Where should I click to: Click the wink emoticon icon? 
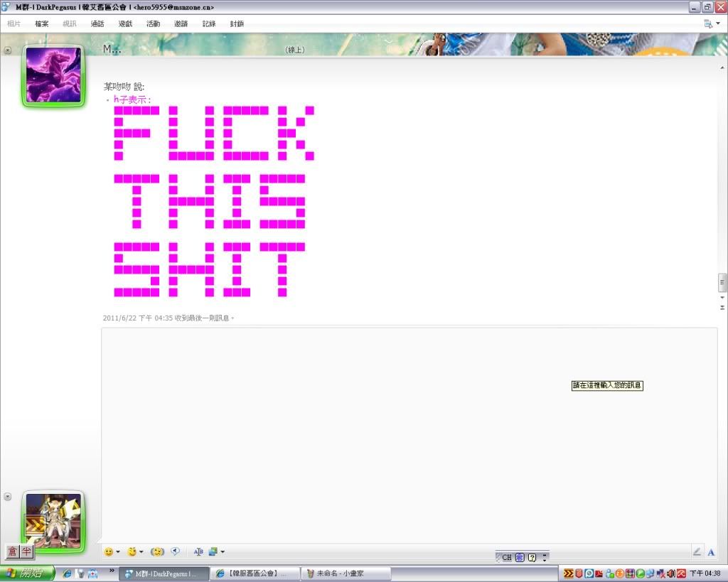(x=132, y=551)
